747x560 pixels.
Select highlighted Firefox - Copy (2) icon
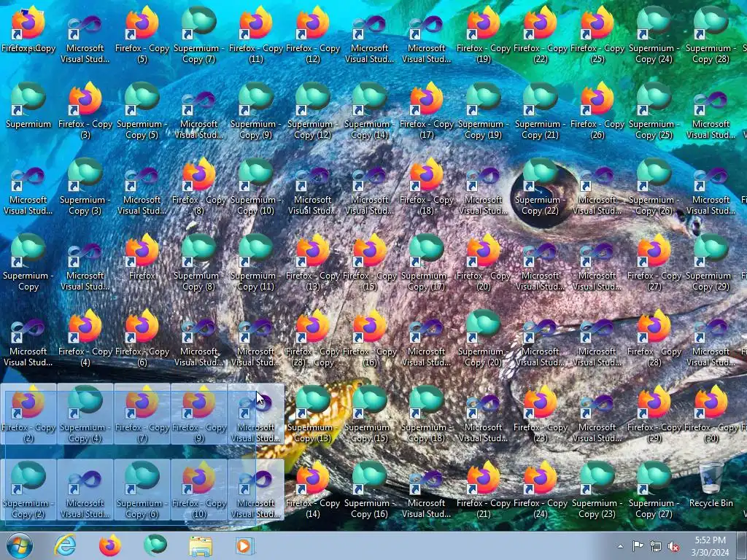click(28, 414)
